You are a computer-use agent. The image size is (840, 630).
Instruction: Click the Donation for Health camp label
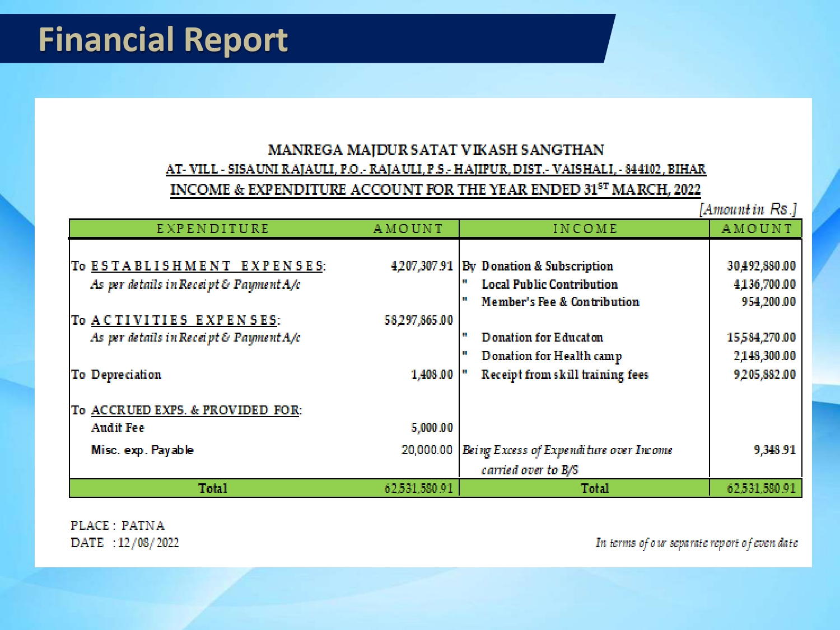(552, 356)
